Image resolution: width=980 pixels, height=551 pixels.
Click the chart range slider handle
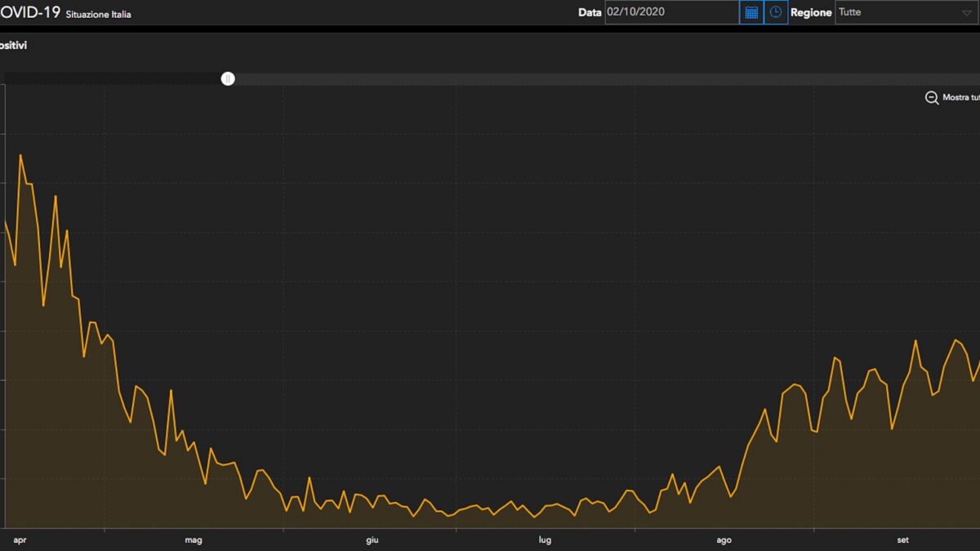(x=228, y=78)
